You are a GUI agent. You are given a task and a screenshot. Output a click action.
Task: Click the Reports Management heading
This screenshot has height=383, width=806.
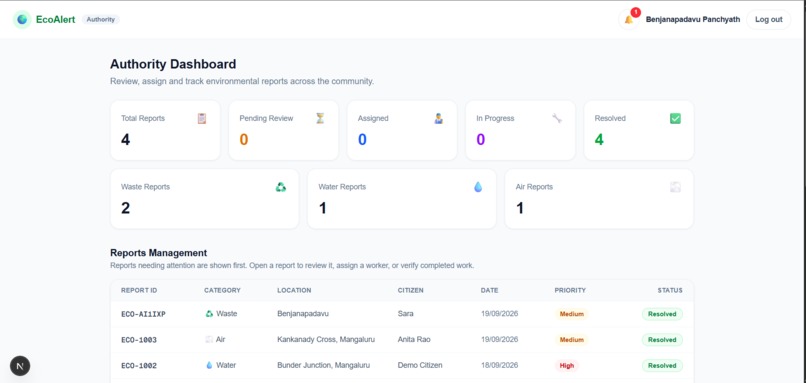click(158, 253)
